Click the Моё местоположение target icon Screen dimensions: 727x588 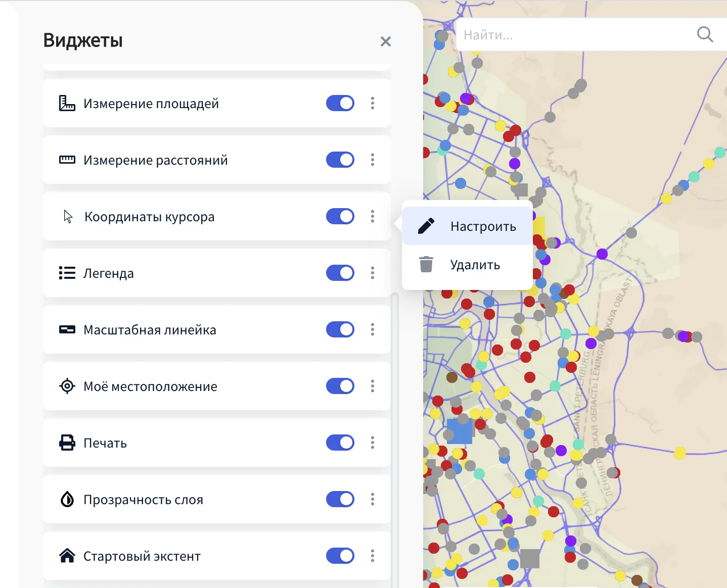pyautogui.click(x=67, y=386)
